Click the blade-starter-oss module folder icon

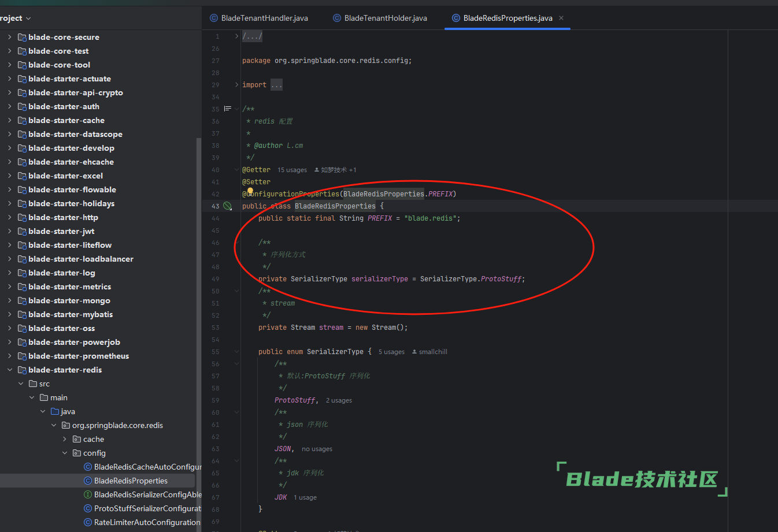pyautogui.click(x=22, y=328)
